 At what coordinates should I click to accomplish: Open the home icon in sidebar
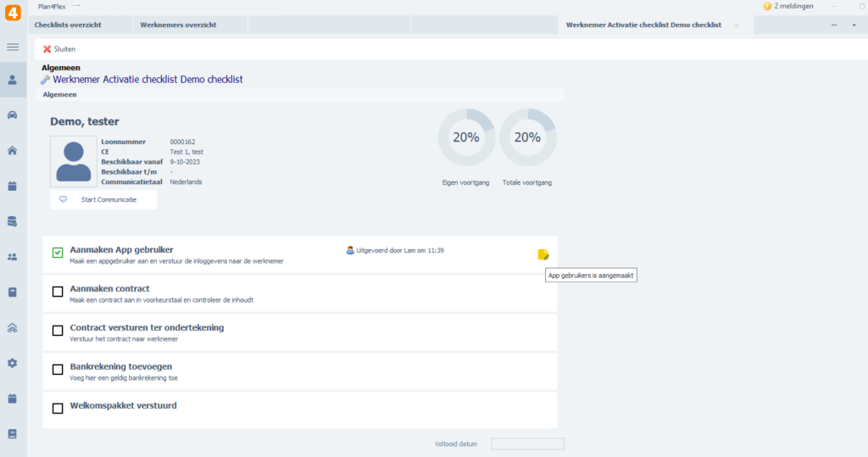pyautogui.click(x=13, y=151)
